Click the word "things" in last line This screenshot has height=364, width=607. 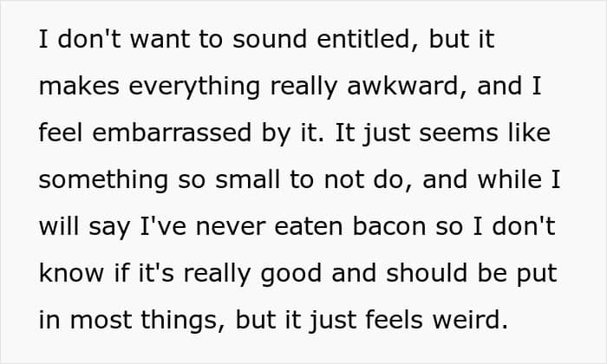[182, 321]
